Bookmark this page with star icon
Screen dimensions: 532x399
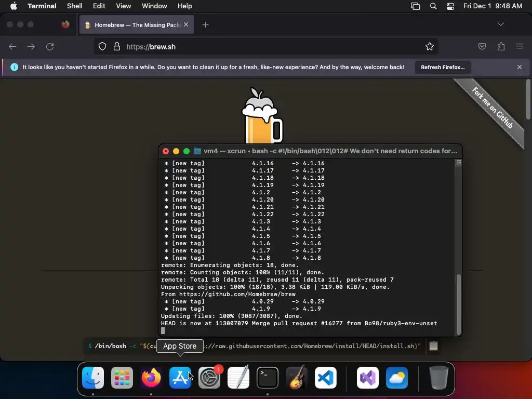430,46
